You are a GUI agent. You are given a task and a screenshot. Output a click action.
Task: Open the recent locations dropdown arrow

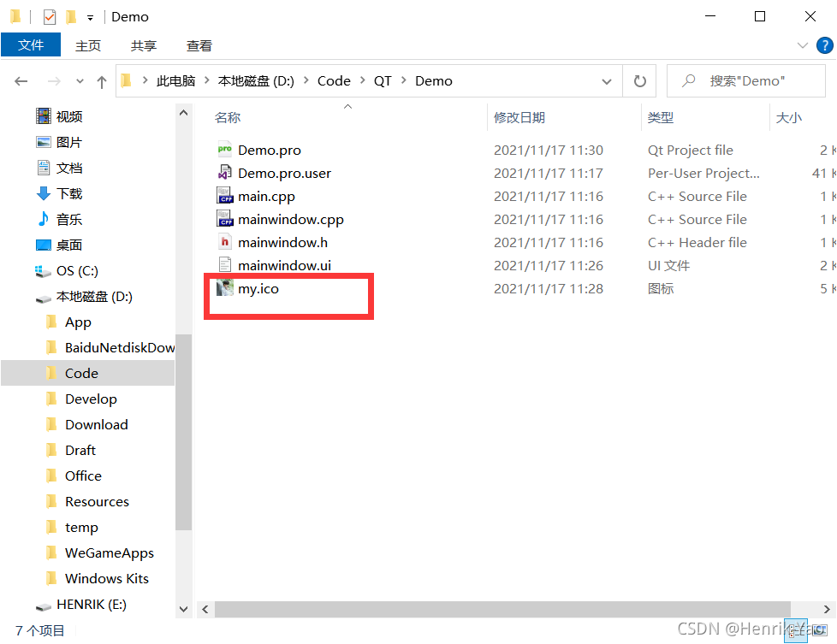point(80,81)
